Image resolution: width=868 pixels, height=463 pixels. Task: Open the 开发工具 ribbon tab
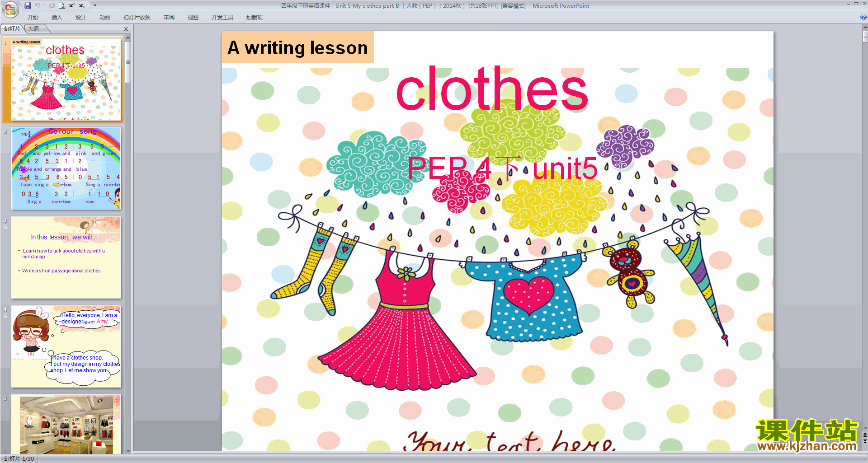(x=222, y=17)
